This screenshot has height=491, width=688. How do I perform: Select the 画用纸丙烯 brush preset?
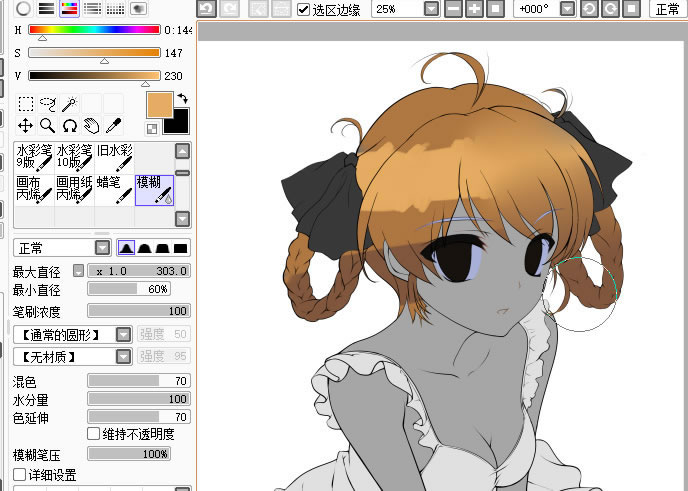pos(74,190)
